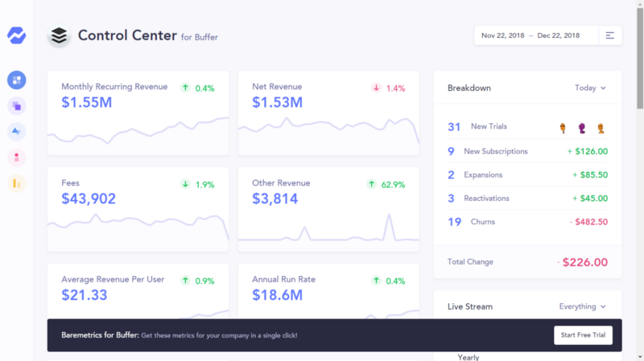
Task: Click the Control Center page title
Action: coord(127,35)
